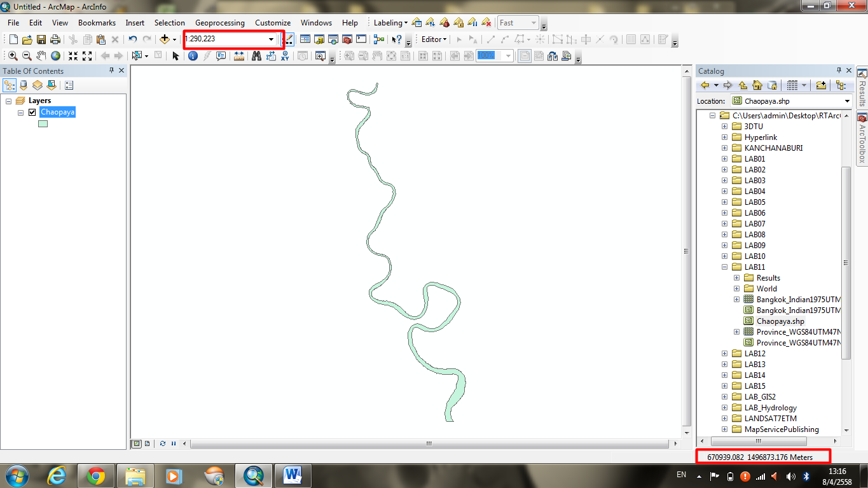Open the Editor Toolbar icon
The width and height of the screenshot is (868, 488).
point(289,39)
